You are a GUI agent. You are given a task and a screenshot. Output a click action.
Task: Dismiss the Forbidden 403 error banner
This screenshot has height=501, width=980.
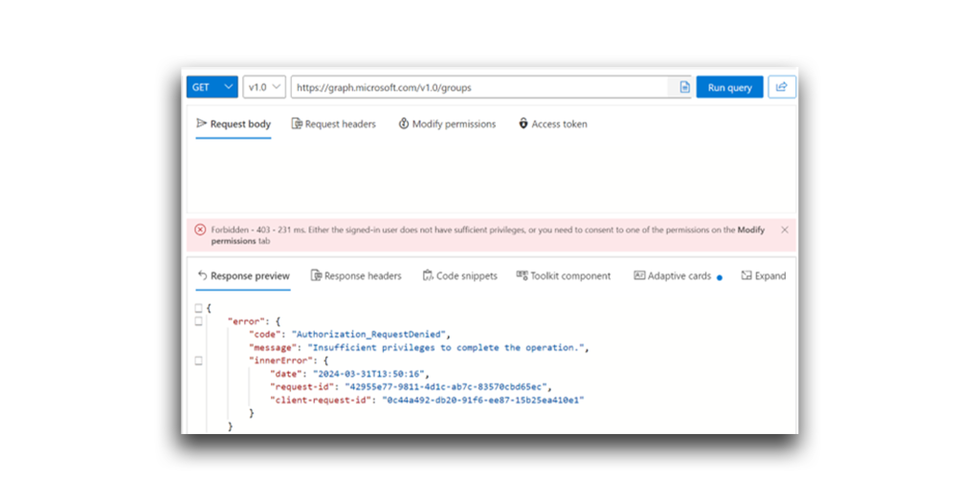point(785,229)
